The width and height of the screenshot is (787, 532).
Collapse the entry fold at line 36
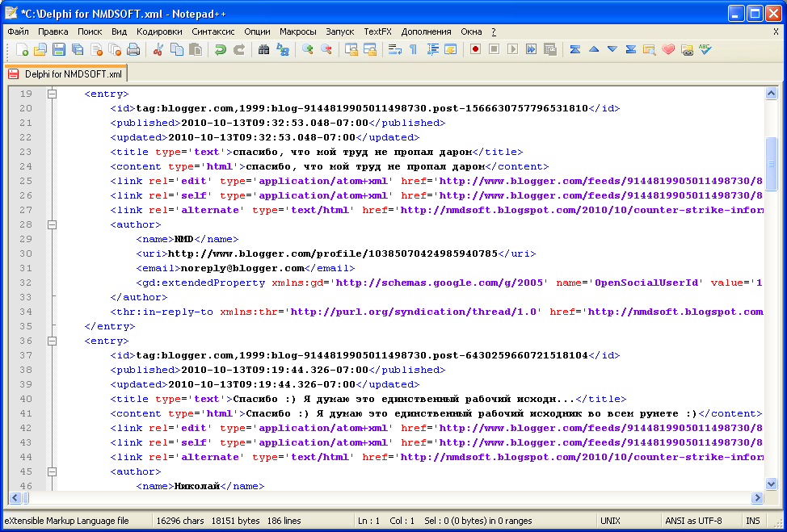[52, 341]
